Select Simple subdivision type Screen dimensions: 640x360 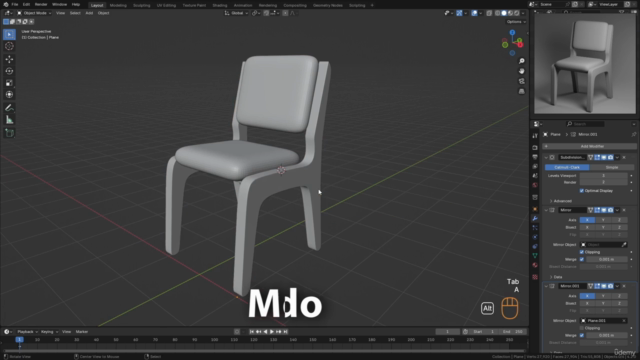click(x=611, y=167)
